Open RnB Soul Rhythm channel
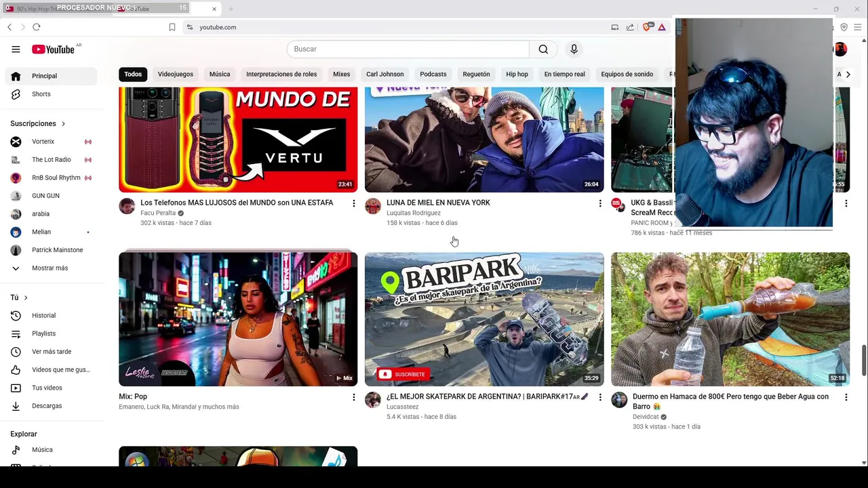Image resolution: width=868 pixels, height=488 pixels. click(x=51, y=178)
